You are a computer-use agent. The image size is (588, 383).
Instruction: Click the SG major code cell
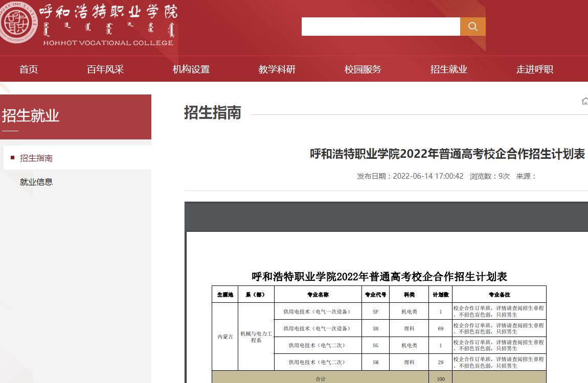pyautogui.click(x=375, y=345)
